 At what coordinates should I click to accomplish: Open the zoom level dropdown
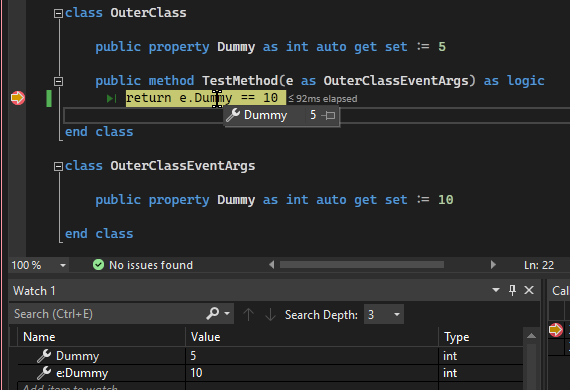coord(63,265)
